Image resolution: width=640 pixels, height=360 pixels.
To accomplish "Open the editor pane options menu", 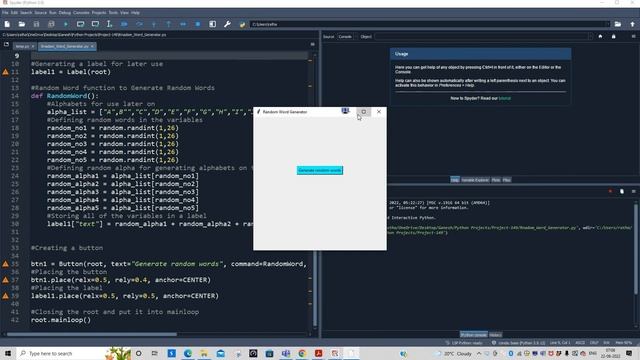I will [x=313, y=44].
